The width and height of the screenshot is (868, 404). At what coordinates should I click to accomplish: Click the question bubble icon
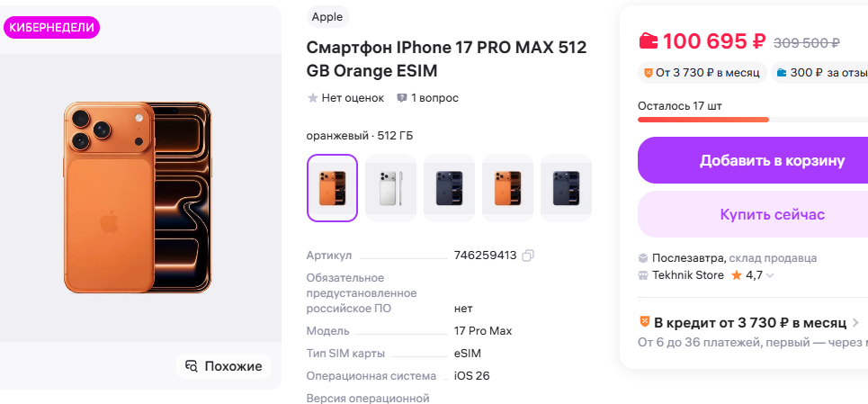tap(402, 98)
